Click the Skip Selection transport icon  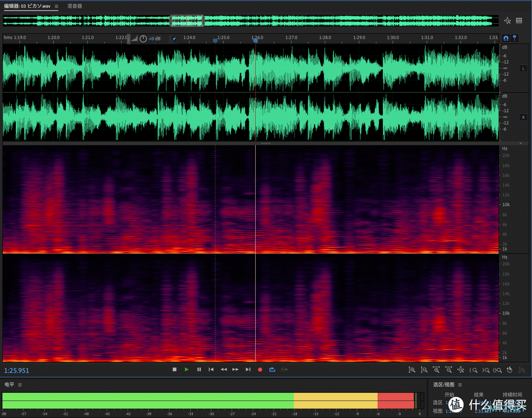(x=284, y=369)
